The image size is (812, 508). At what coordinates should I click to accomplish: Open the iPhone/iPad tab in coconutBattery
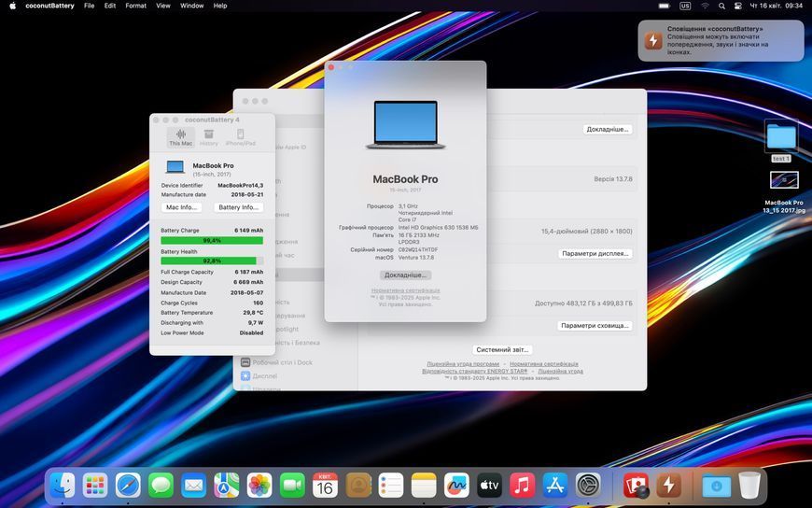click(x=240, y=137)
